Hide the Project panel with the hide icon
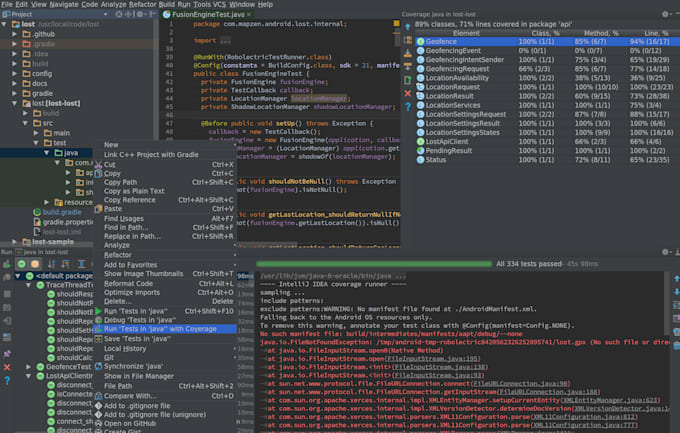The image size is (680, 433). point(152,14)
